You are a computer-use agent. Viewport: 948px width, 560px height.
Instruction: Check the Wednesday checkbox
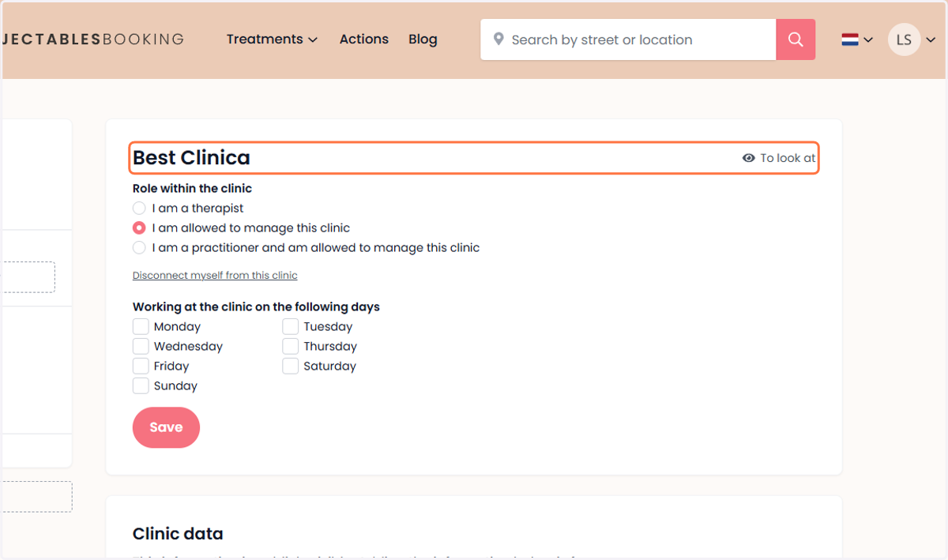(141, 347)
